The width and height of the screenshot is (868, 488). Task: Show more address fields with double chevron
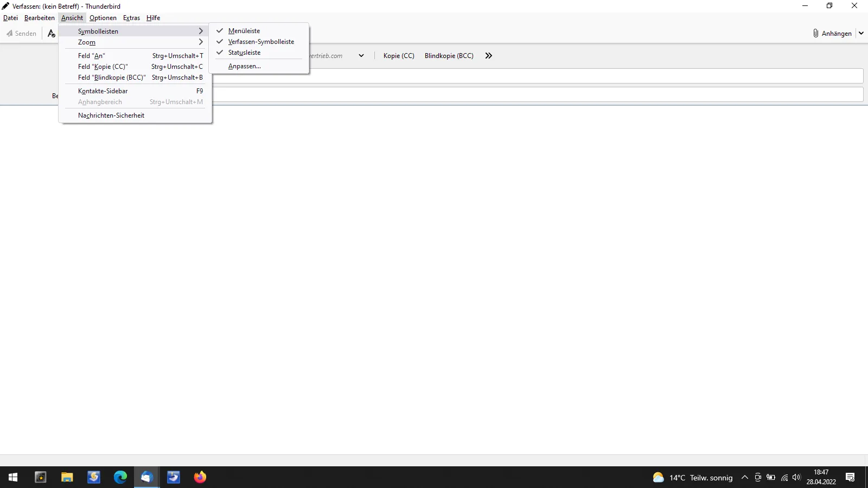click(x=489, y=56)
